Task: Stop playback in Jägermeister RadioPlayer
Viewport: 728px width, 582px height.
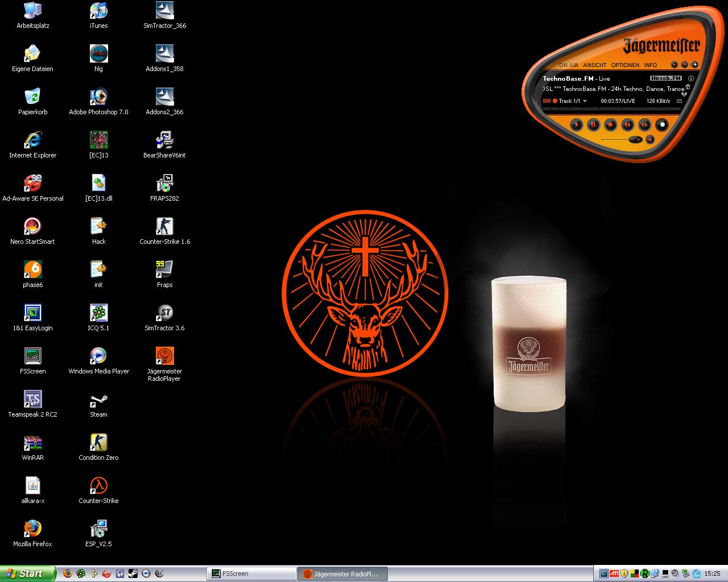Action: pyautogui.click(x=610, y=124)
